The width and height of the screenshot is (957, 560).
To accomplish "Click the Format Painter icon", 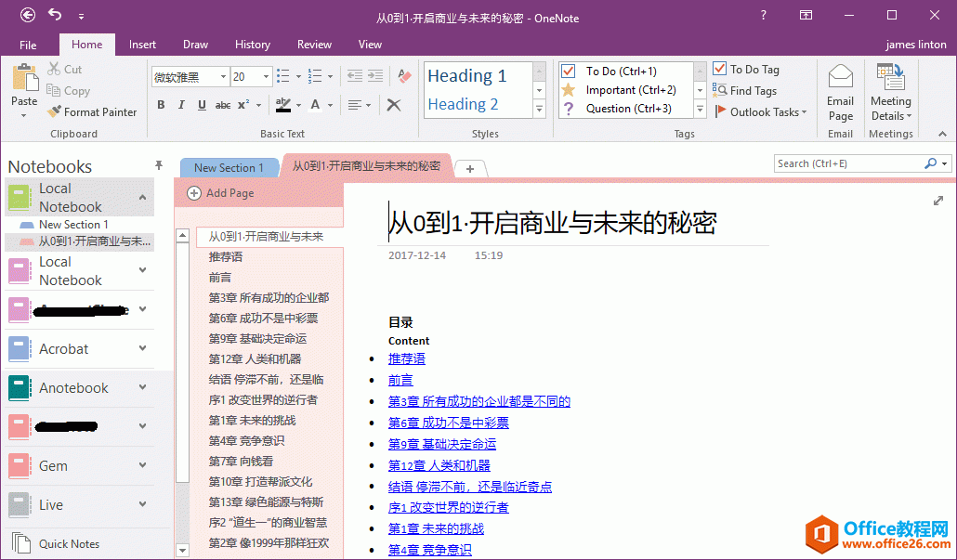I will click(x=55, y=112).
